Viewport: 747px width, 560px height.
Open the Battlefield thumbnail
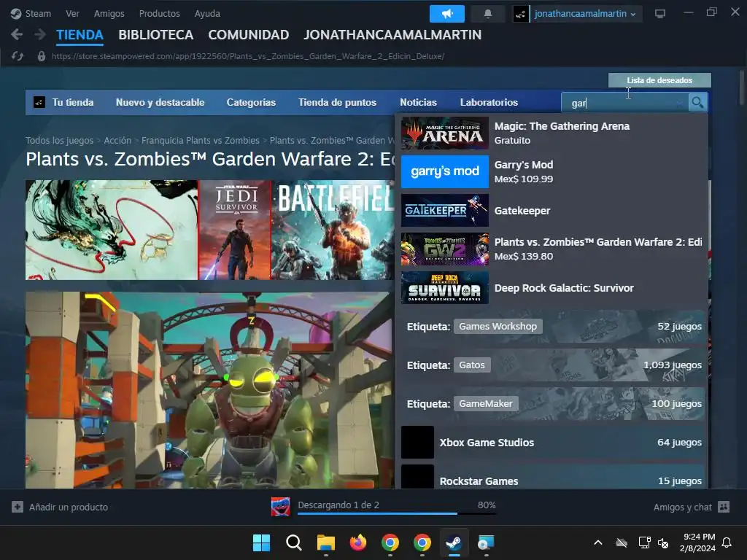(333, 230)
